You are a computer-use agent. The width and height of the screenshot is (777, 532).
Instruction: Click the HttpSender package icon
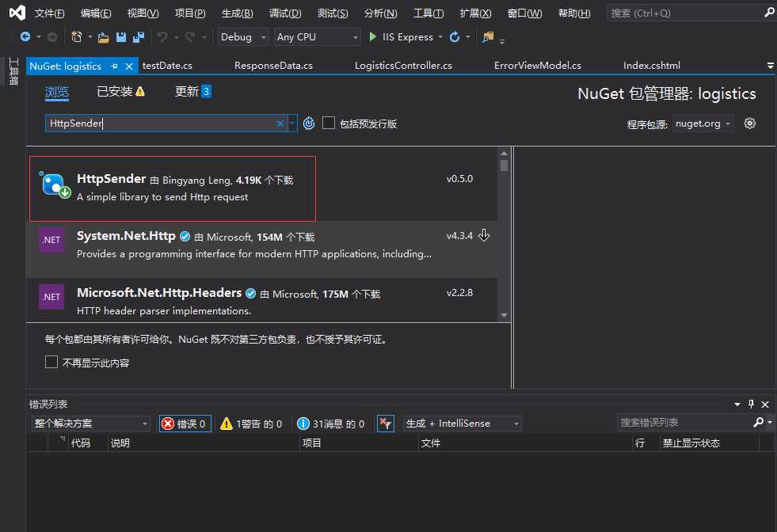tap(55, 184)
